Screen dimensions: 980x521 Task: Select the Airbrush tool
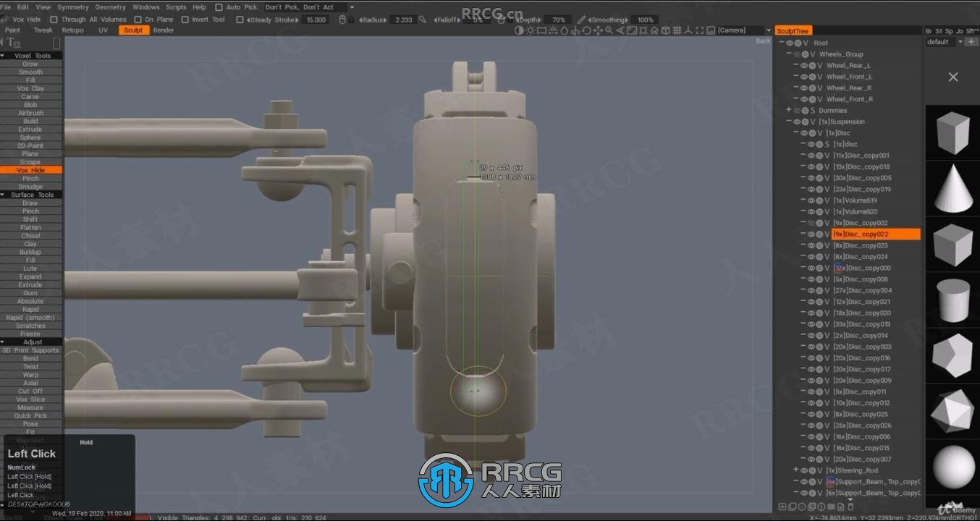click(x=30, y=113)
